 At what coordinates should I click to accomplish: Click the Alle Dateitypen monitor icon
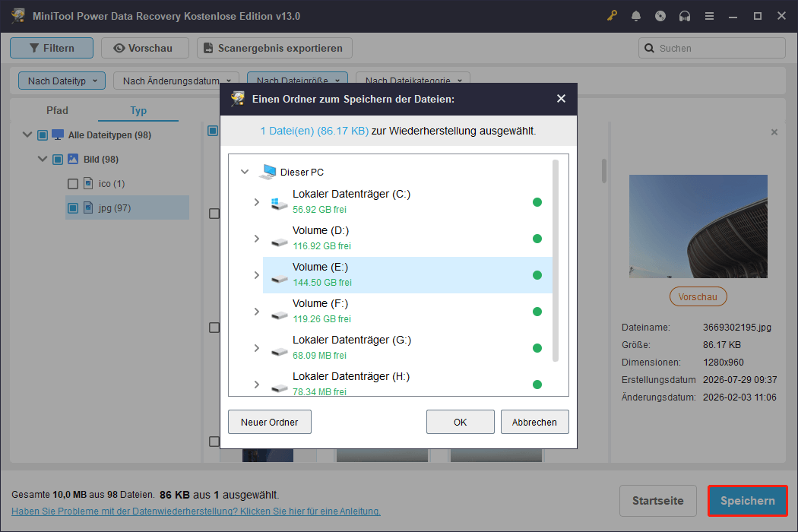click(x=58, y=135)
